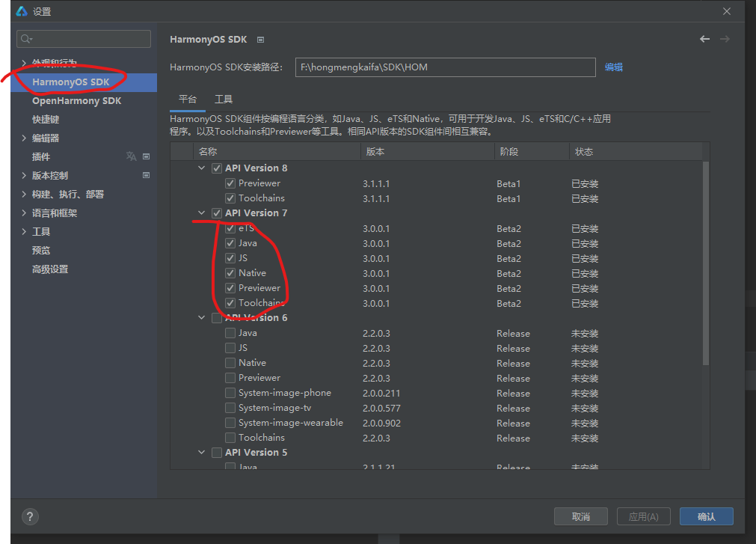Uncheck the Java 3.0.0.1 checkbox
Image resolution: width=756 pixels, height=544 pixels.
pyautogui.click(x=230, y=243)
